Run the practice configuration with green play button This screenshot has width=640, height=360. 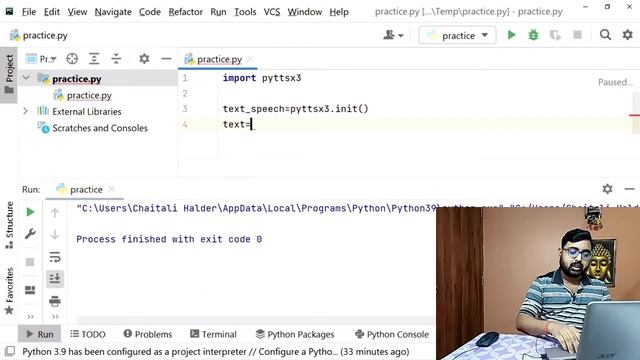click(x=511, y=35)
